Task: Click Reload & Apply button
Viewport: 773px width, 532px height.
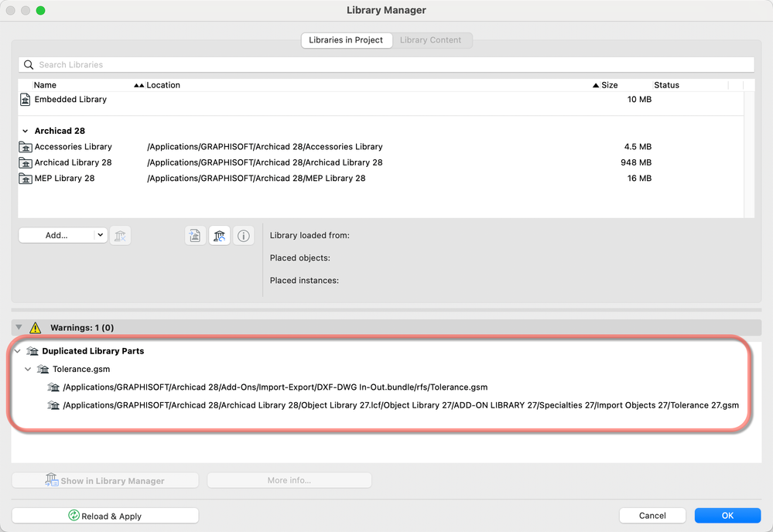Action: point(105,516)
